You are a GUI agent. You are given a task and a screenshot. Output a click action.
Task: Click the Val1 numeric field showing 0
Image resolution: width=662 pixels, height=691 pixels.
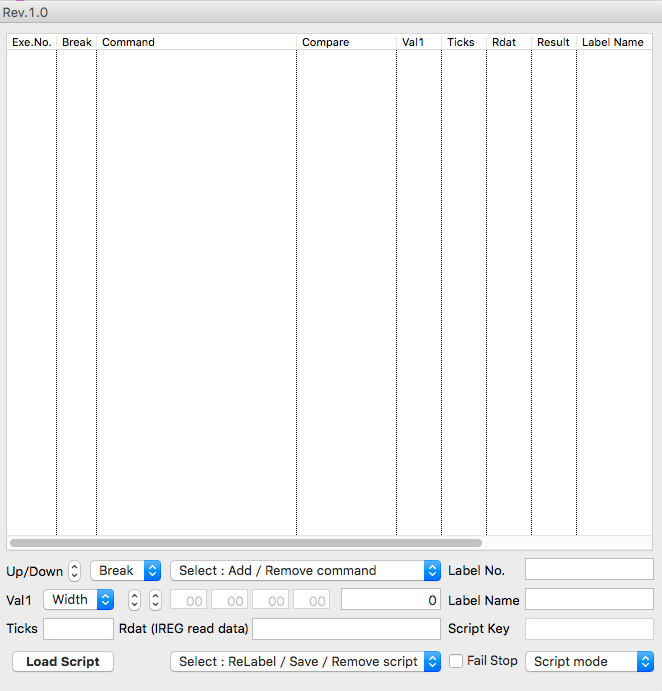[391, 600]
